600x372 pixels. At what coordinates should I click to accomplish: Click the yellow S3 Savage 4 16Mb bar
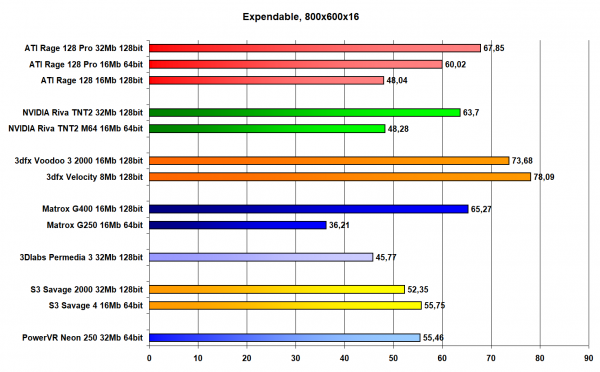click(285, 305)
